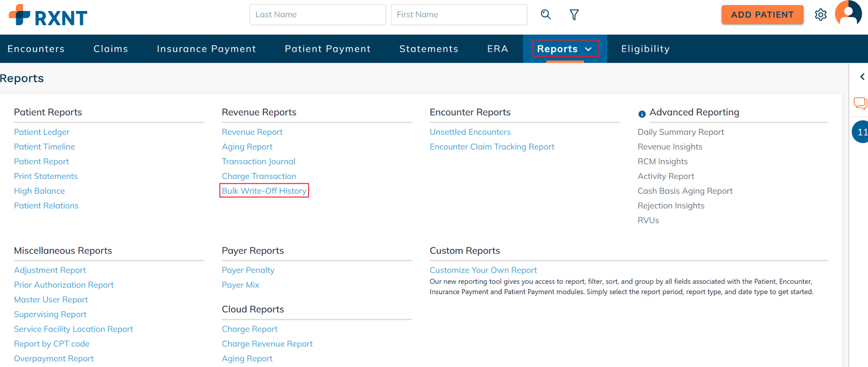Open the Patient Relations report
868x367 pixels.
point(46,206)
